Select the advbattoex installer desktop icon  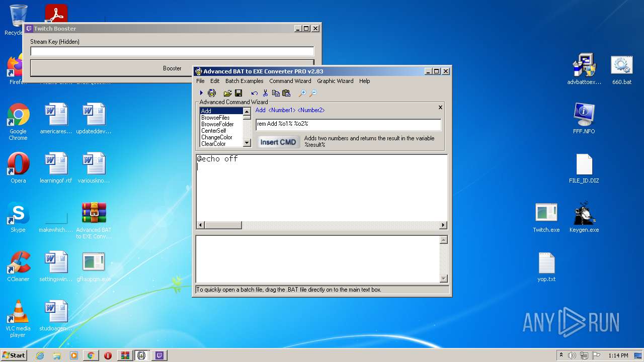pos(584,69)
